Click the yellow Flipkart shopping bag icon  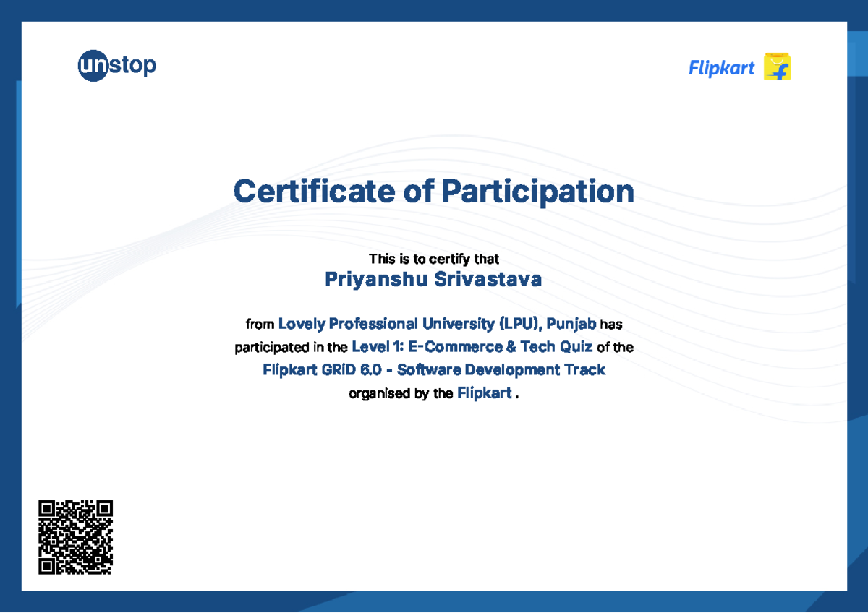pos(777,67)
